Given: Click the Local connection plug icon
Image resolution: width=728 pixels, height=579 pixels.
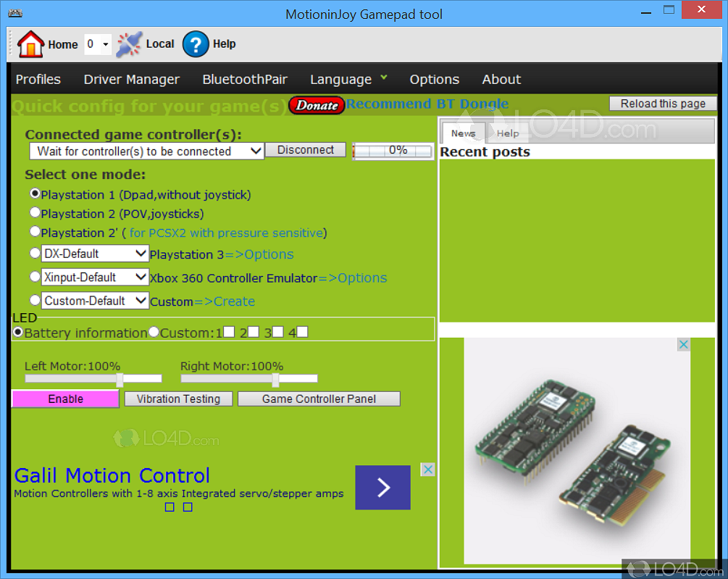Looking at the screenshot, I should 129,44.
